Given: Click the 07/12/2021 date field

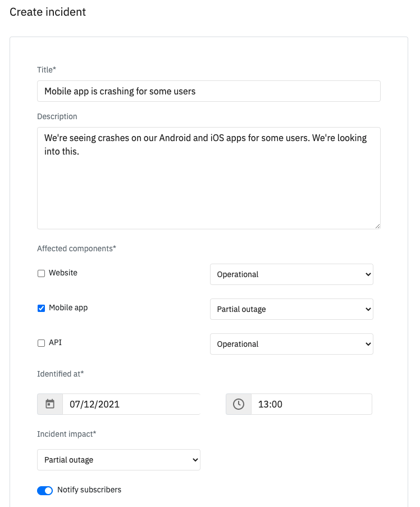Looking at the screenshot, I should [x=130, y=404].
